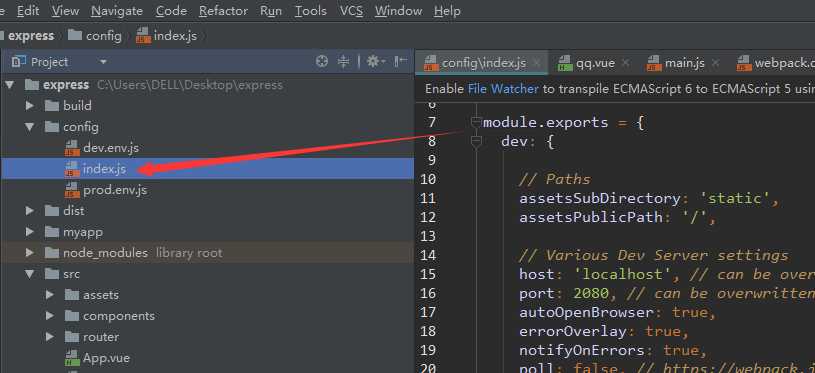Click the Hide Project panel icon
This screenshot has height=373, width=815.
(x=400, y=62)
